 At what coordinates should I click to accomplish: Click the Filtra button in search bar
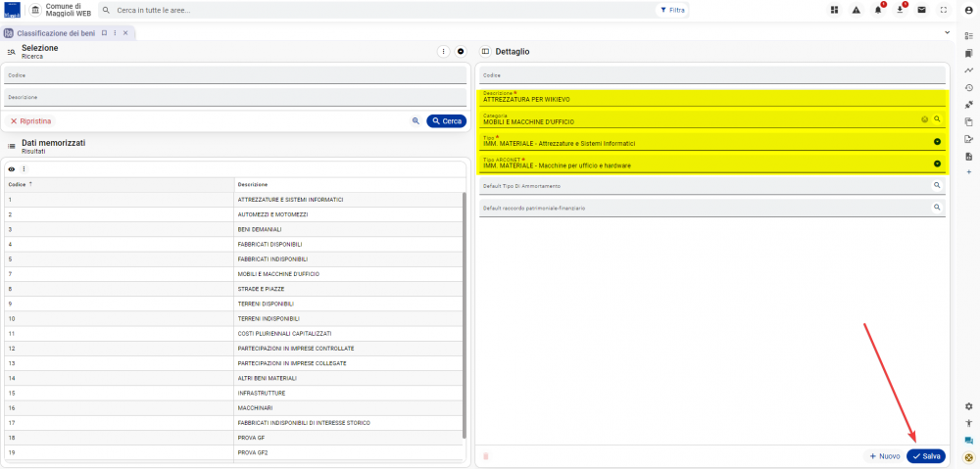click(672, 10)
